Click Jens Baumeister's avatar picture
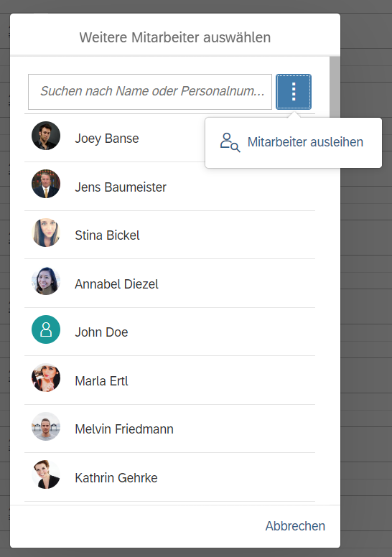The width and height of the screenshot is (392, 557). coord(46,184)
